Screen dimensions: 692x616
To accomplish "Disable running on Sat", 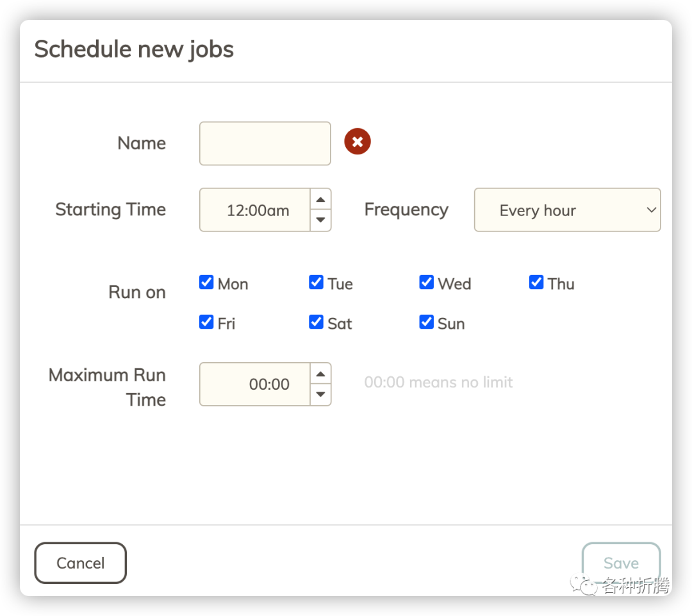I will 316,322.
